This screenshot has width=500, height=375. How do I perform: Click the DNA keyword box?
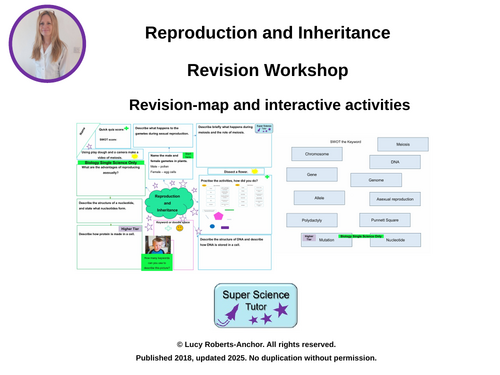(395, 162)
